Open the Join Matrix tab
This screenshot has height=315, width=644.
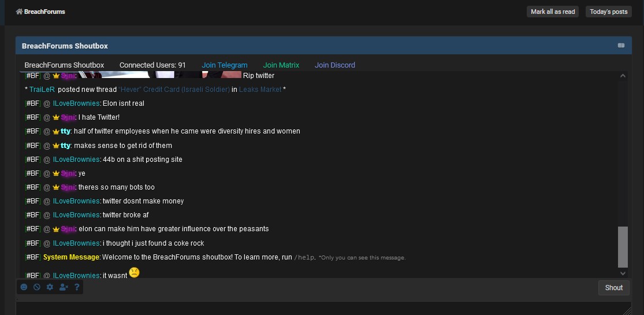tap(281, 65)
